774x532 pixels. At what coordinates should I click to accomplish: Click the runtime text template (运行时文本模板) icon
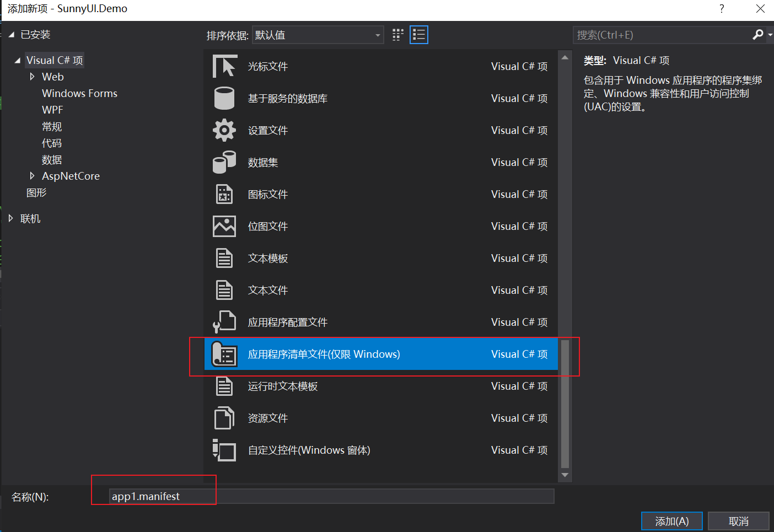[224, 386]
